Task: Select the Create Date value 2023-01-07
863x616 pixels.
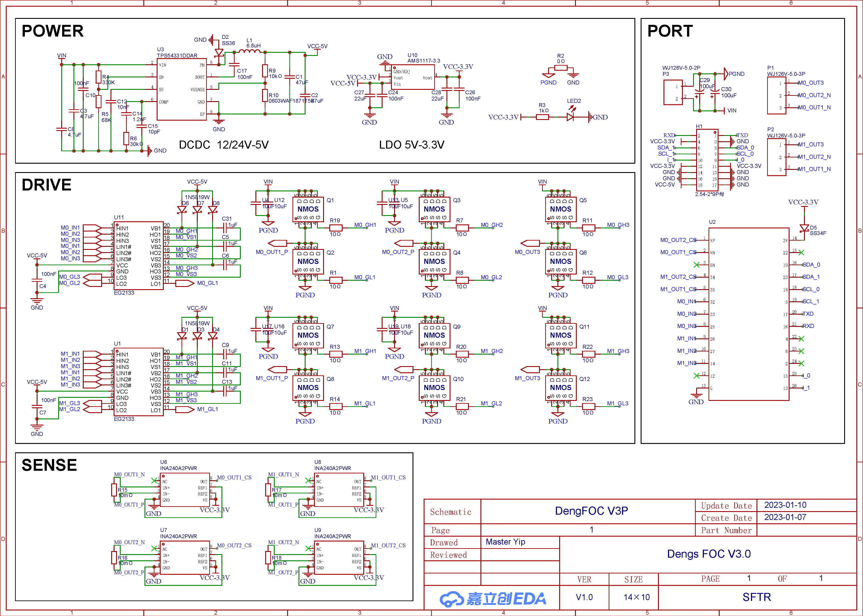Action: [785, 517]
